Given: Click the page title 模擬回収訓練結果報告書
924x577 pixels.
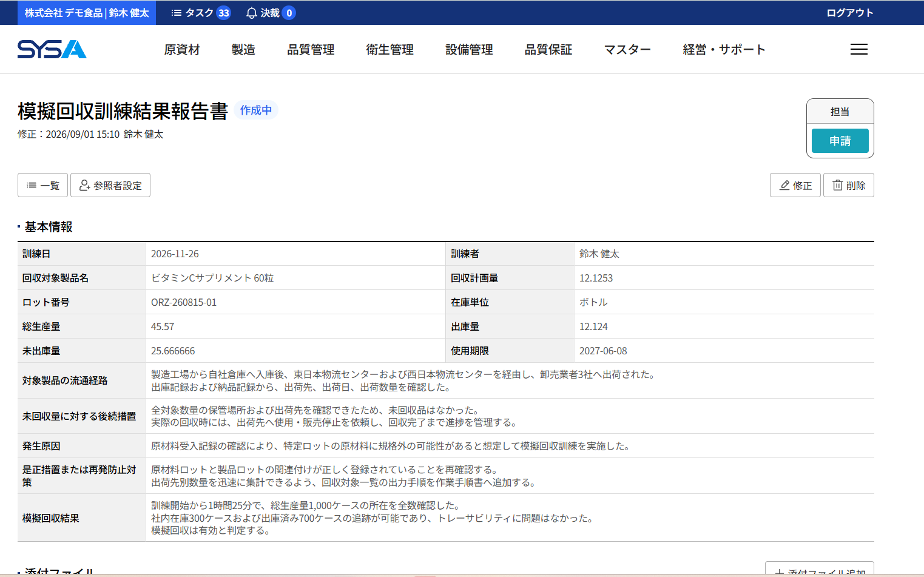Looking at the screenshot, I should click(123, 111).
